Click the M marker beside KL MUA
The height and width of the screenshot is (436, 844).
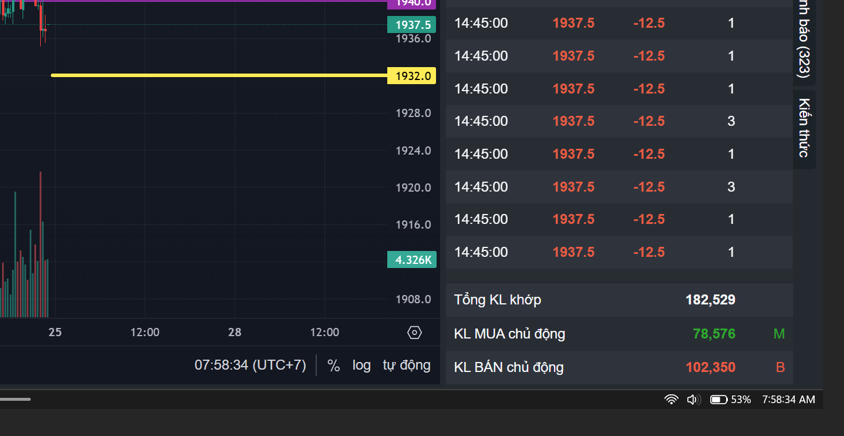tap(779, 334)
